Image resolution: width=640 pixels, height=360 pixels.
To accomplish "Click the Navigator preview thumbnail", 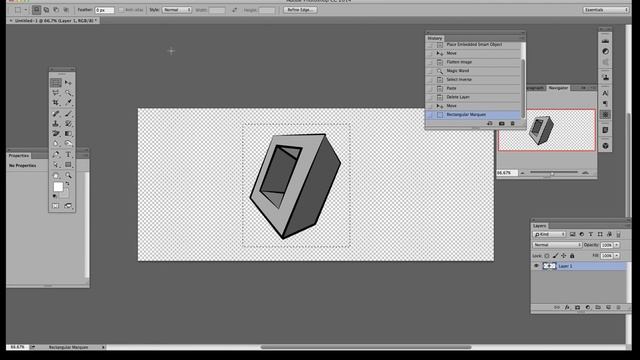I will click(547, 130).
